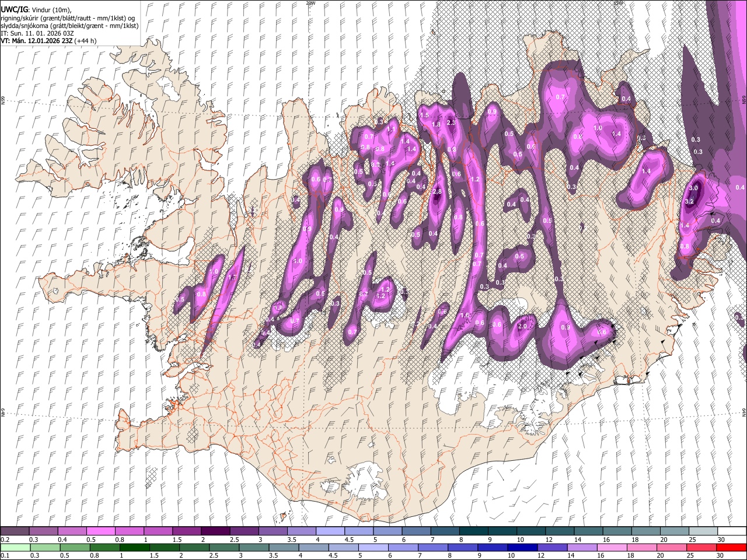Select the '3.0' snowfall value on the map
747x560 pixels.
694,188
